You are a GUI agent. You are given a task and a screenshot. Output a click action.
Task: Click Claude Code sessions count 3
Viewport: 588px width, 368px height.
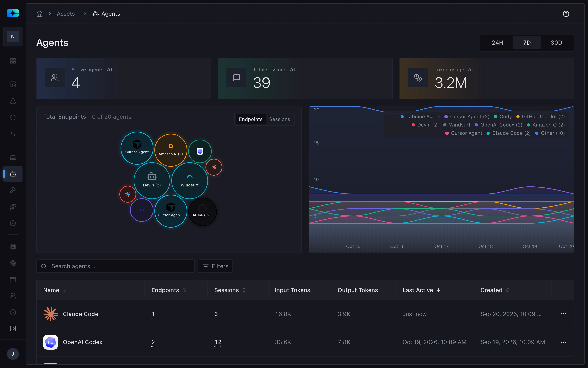[x=216, y=314]
